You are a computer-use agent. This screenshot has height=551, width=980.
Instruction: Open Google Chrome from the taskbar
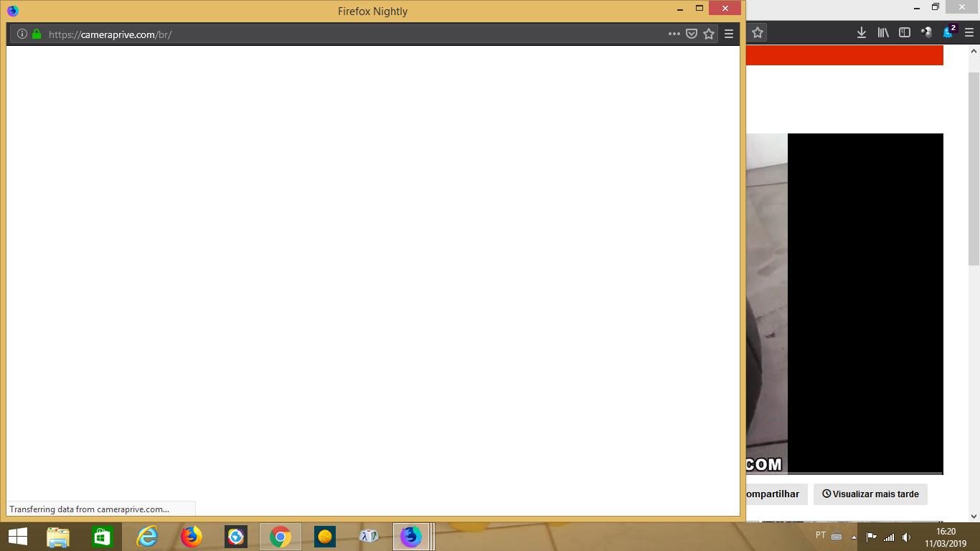(x=280, y=537)
